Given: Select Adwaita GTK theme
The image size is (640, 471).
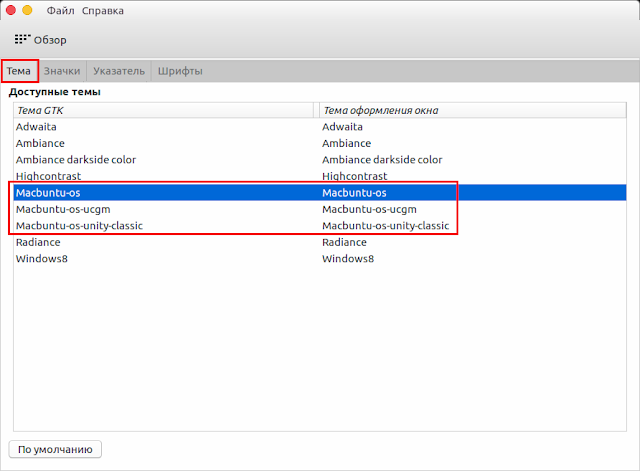Looking at the screenshot, I should (36, 127).
